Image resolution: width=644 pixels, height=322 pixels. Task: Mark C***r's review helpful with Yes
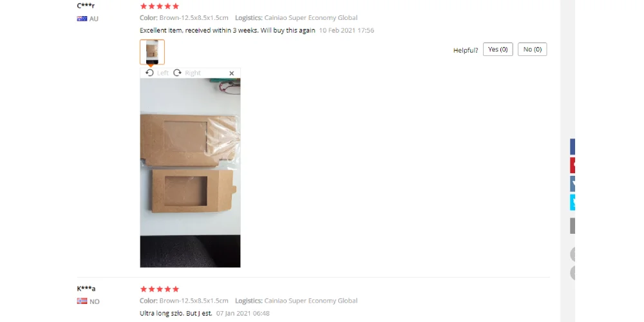[498, 50]
